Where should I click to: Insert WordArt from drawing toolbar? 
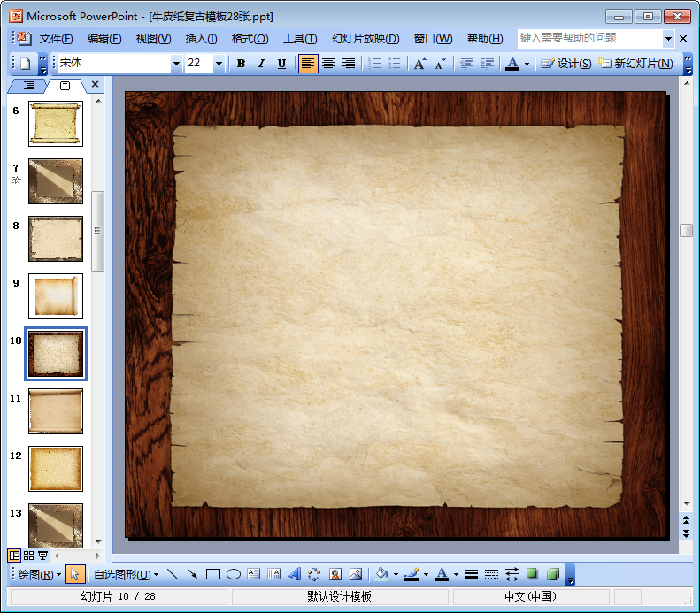coord(295,574)
